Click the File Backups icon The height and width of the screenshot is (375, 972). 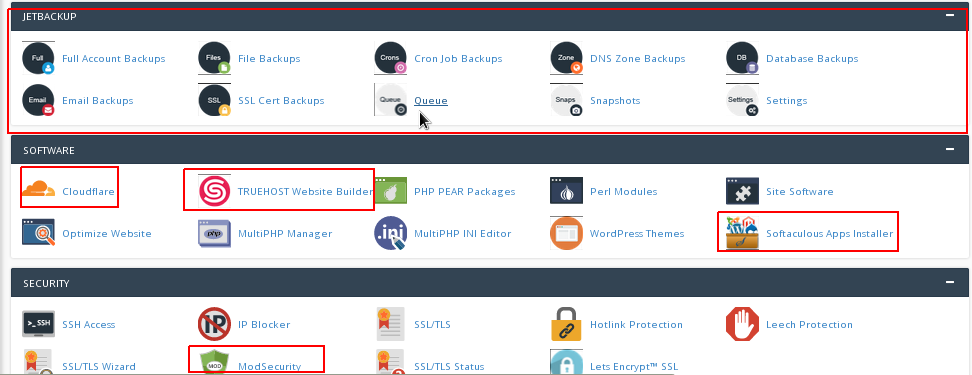[214, 58]
